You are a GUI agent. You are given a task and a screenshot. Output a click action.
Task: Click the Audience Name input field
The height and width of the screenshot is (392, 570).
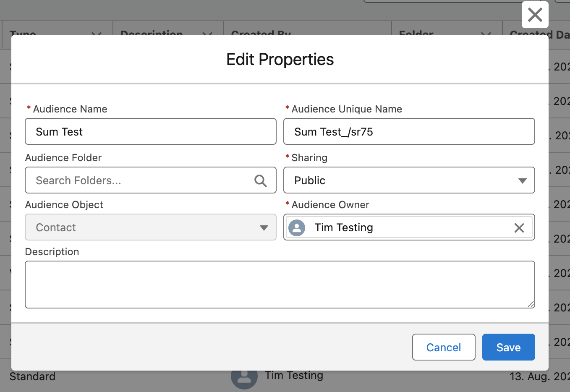151,131
